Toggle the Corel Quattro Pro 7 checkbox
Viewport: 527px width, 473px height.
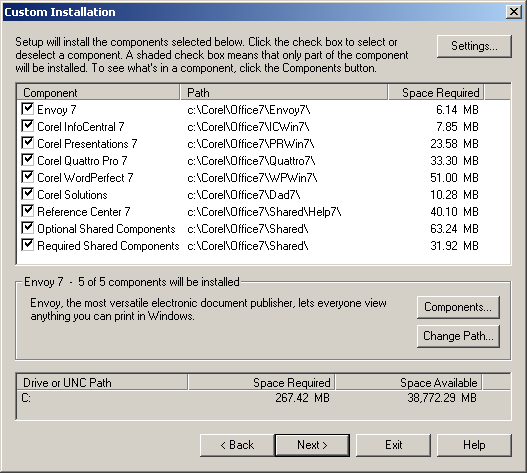click(27, 160)
